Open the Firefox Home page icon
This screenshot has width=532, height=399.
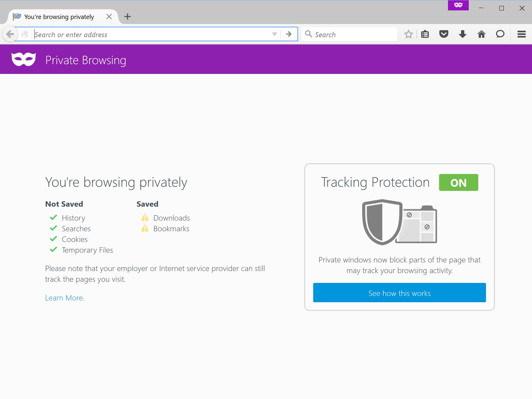coord(482,34)
